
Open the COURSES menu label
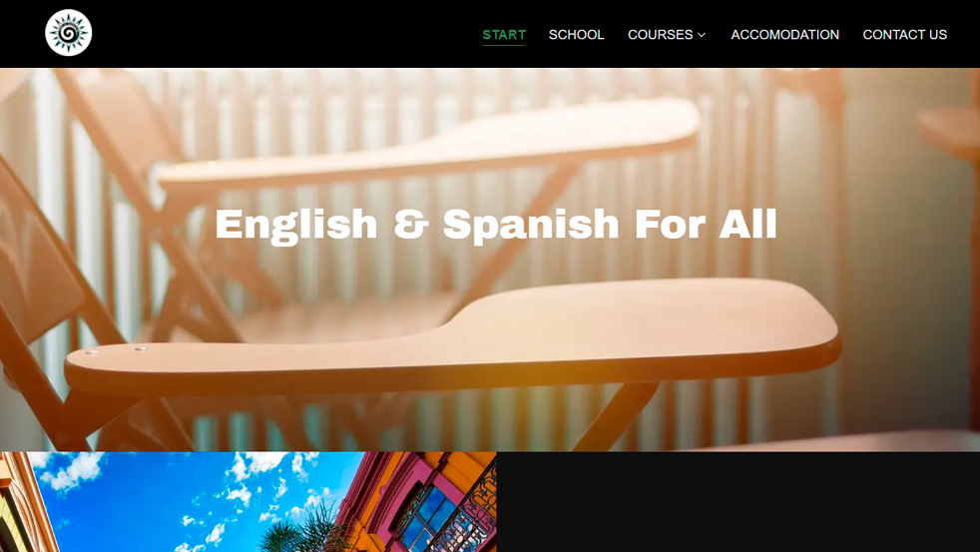coord(660,34)
